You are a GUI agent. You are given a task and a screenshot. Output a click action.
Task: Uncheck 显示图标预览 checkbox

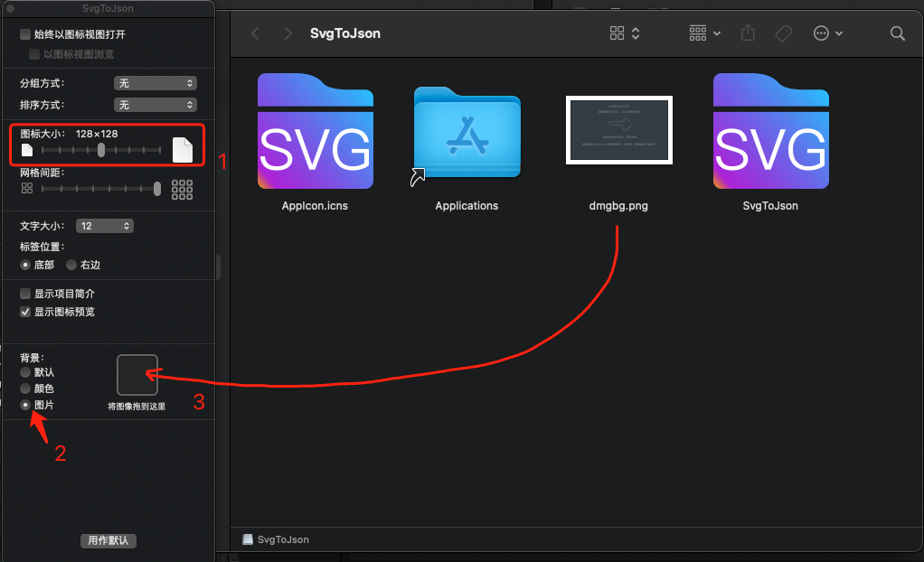coord(25,312)
